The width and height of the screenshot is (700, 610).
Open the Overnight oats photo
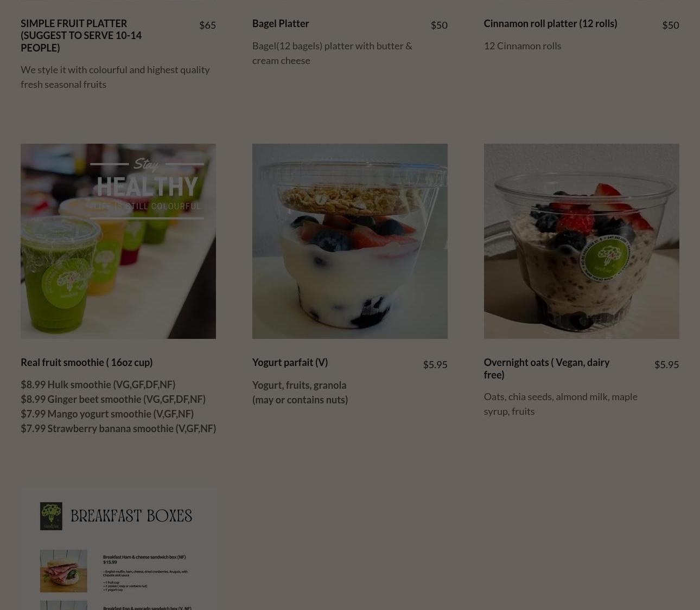(x=581, y=241)
